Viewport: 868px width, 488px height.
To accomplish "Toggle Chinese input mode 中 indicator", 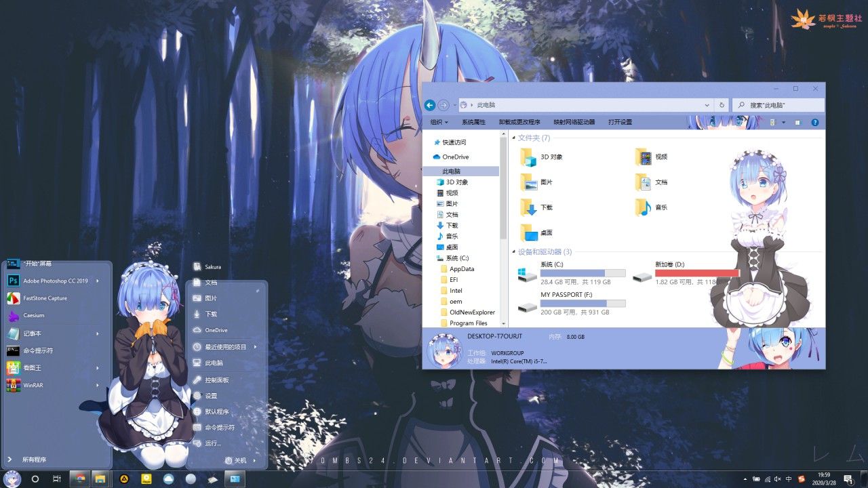I will [789, 479].
